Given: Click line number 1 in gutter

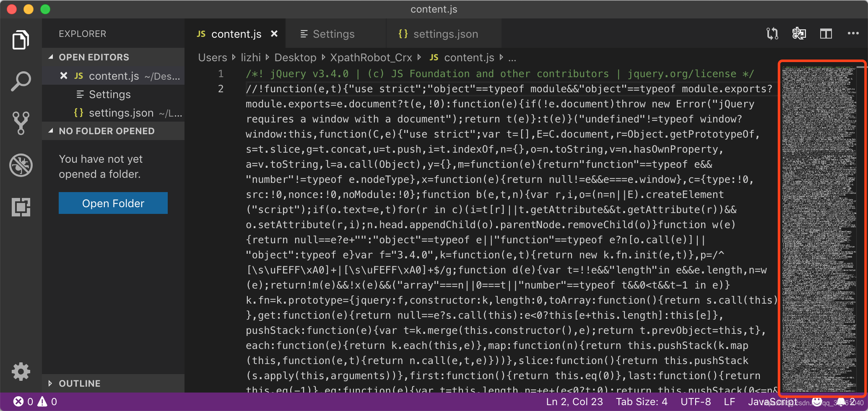Looking at the screenshot, I should (221, 74).
